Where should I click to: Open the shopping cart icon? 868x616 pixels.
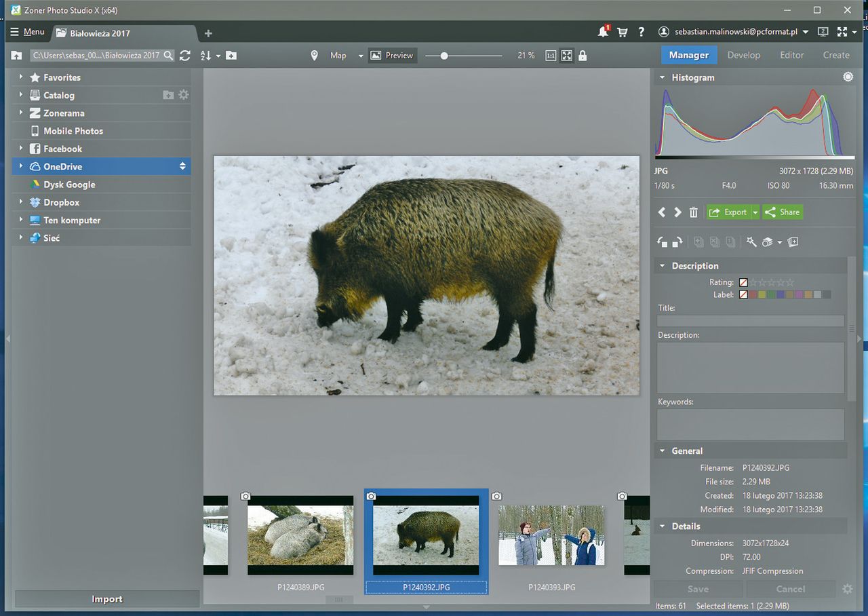point(622,32)
